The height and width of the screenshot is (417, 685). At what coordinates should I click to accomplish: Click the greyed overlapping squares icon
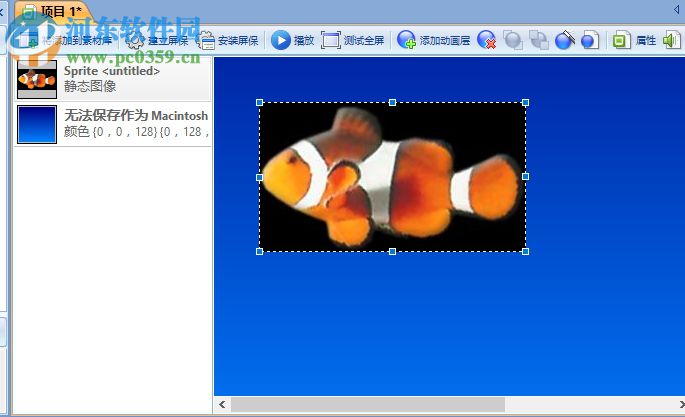point(539,40)
